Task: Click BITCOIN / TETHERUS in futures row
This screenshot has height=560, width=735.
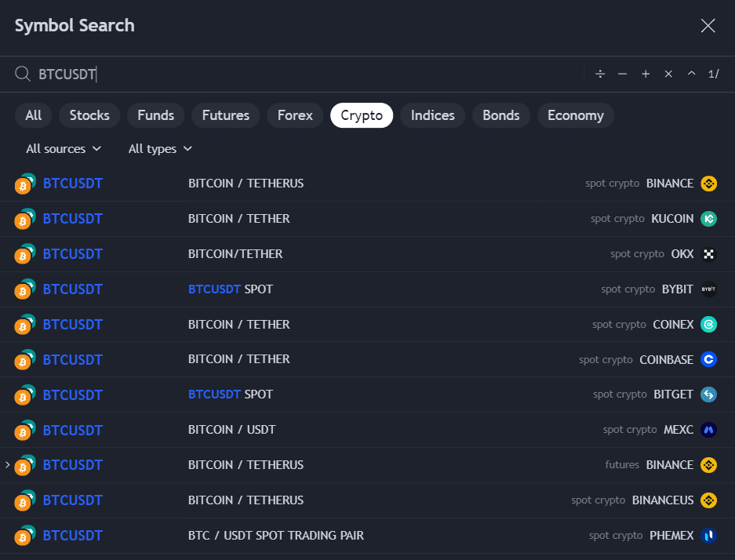Action: click(x=246, y=465)
